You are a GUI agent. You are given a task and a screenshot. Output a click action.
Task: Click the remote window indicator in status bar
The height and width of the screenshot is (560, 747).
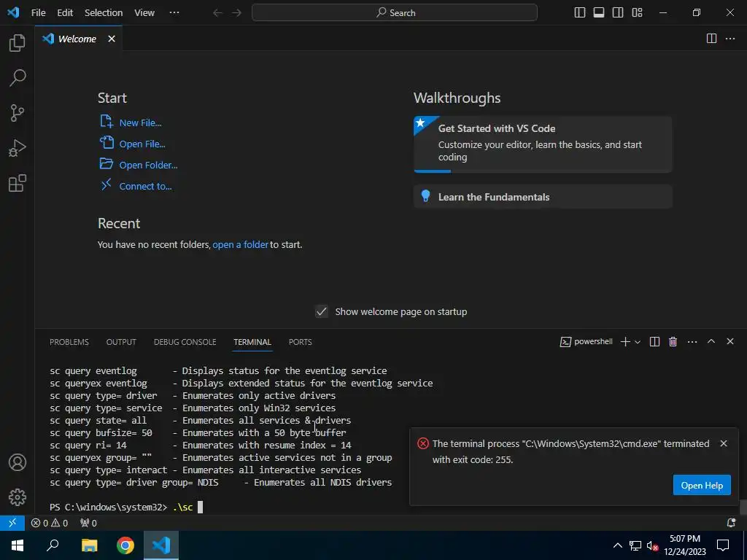point(12,523)
